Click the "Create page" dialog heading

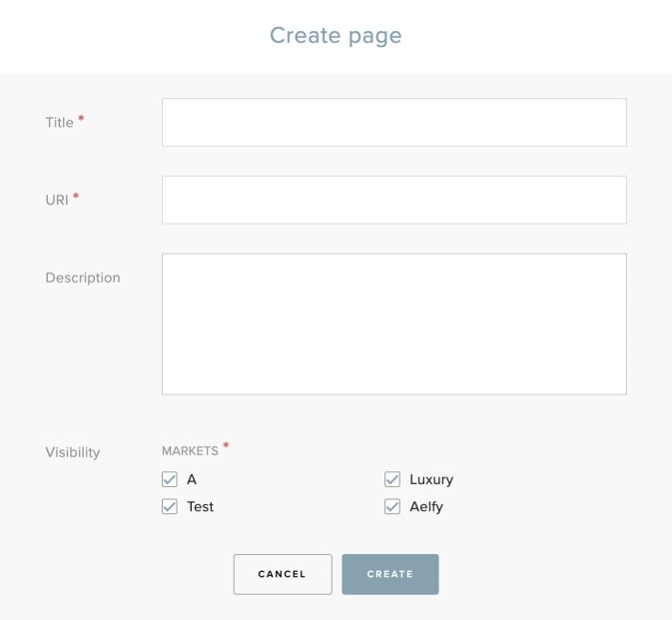point(336,36)
